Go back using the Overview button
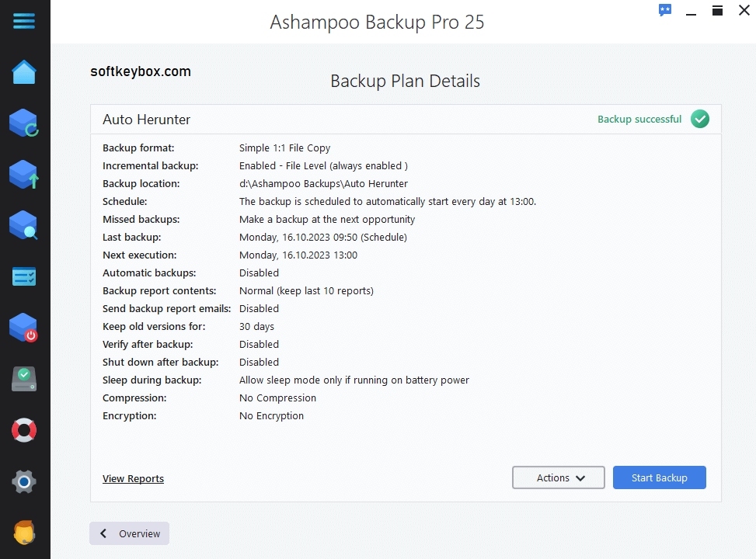 129,533
